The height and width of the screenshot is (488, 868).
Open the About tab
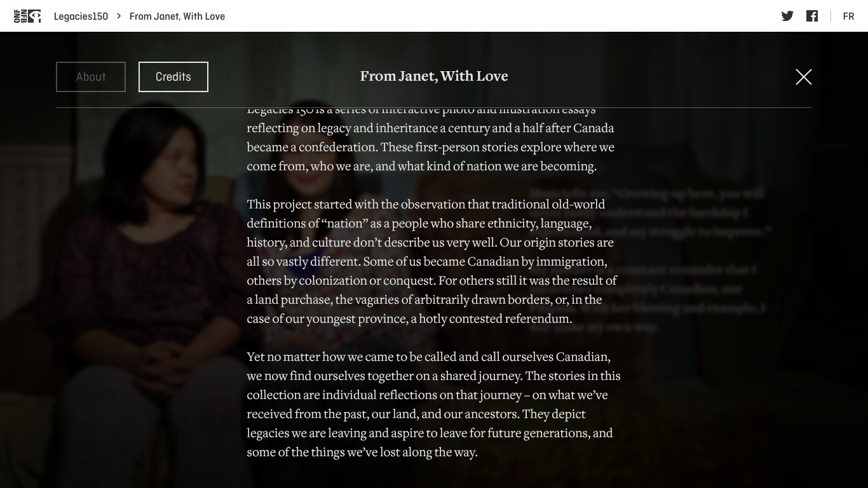(91, 77)
